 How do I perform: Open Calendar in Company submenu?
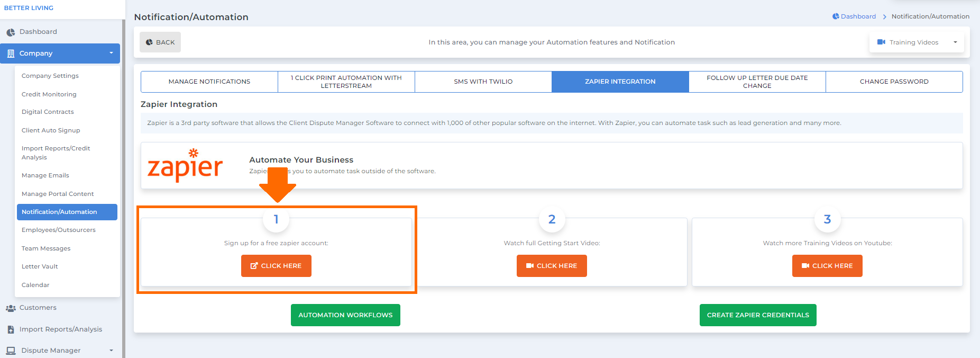pos(35,285)
